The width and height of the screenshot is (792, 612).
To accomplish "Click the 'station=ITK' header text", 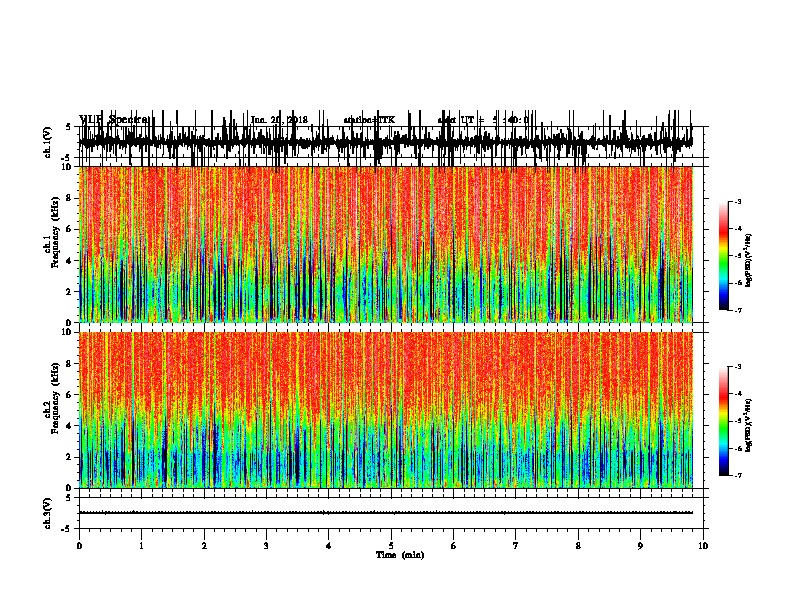I will pos(369,120).
